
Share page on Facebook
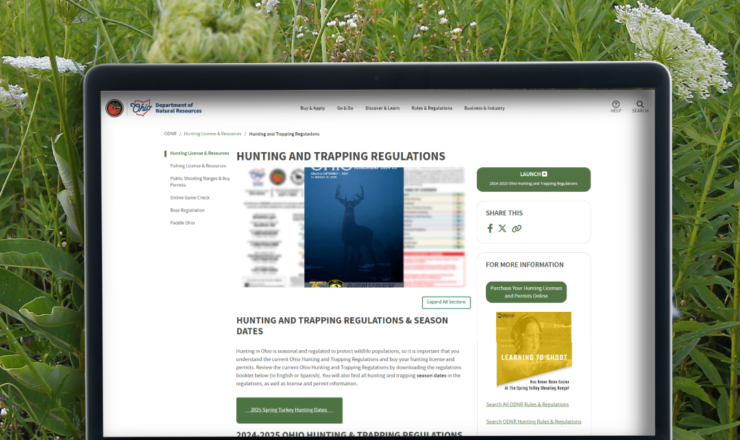[490, 228]
